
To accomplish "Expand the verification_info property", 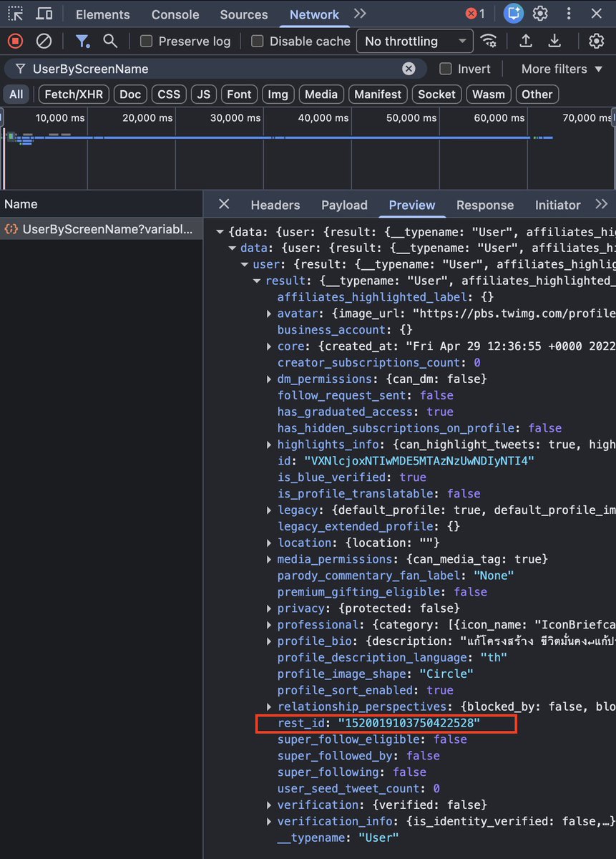I will coord(269,821).
